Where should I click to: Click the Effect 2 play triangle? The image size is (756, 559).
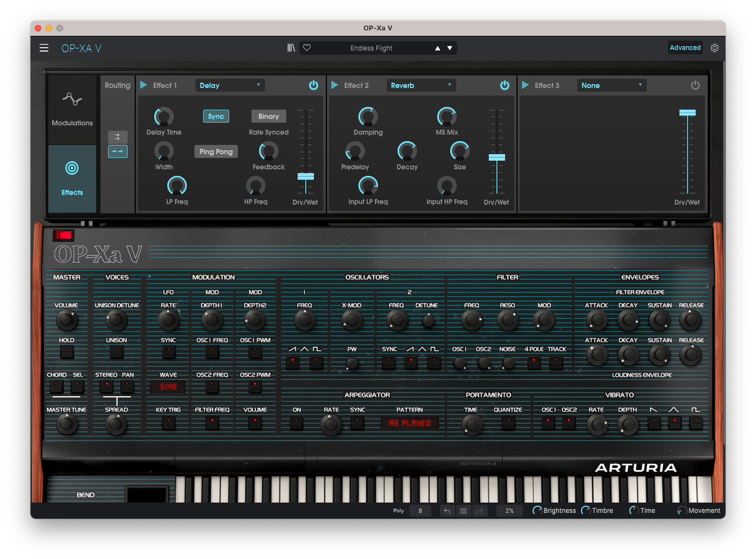click(x=335, y=85)
